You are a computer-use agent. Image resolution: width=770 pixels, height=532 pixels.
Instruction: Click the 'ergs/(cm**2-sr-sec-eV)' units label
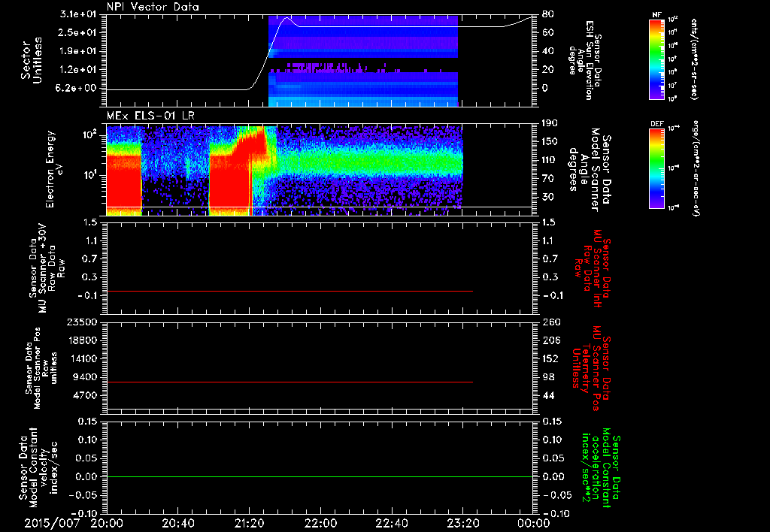click(x=694, y=168)
